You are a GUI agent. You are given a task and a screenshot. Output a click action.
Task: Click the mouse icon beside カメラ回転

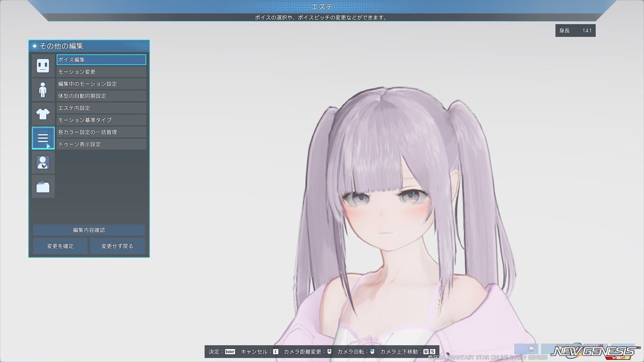[x=372, y=352]
